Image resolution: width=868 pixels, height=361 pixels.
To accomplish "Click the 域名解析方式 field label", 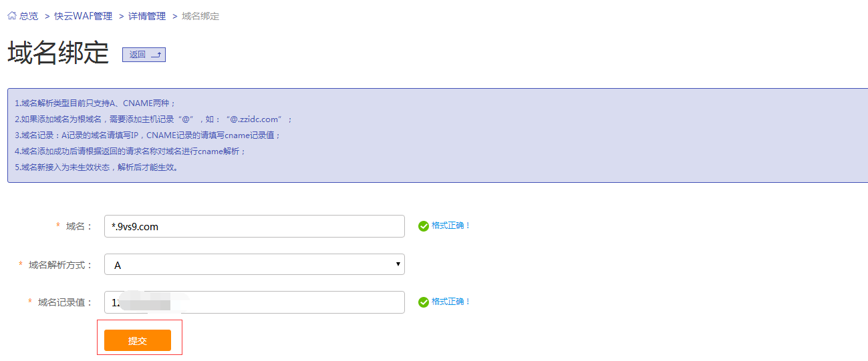I will [61, 265].
